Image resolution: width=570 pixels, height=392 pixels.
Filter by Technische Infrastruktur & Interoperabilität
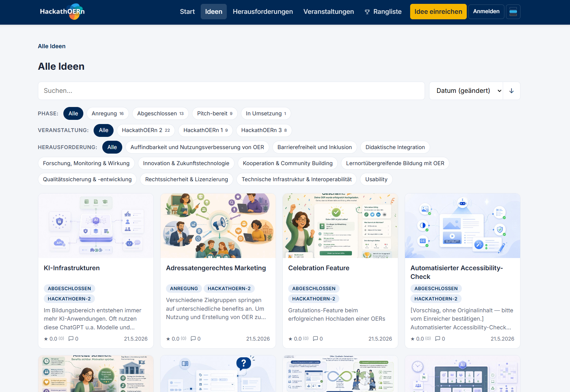tap(297, 179)
